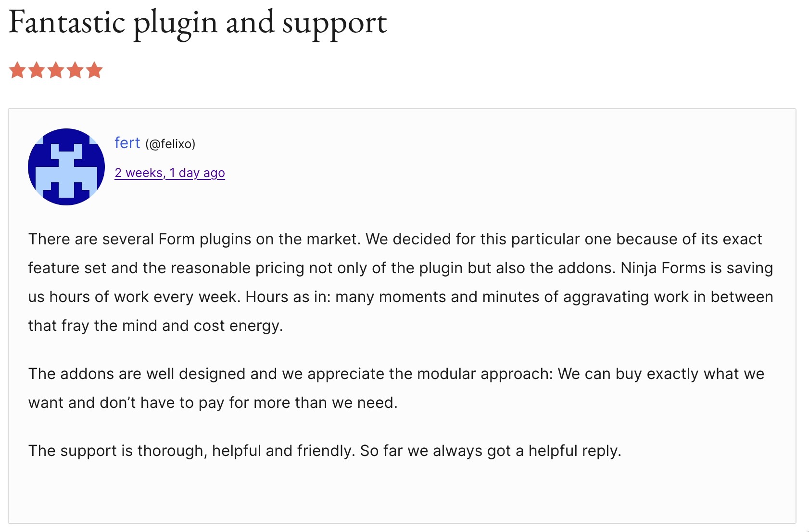Click the word 'support' in the title

334,24
